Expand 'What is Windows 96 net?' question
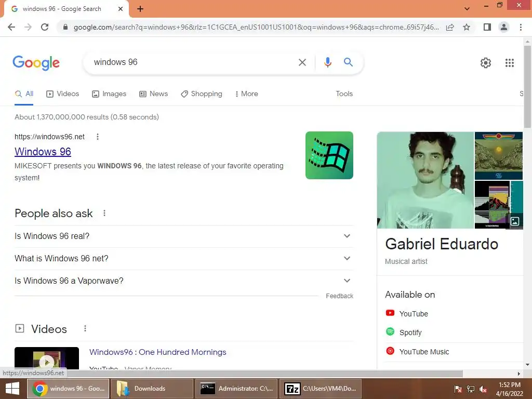 click(184, 259)
